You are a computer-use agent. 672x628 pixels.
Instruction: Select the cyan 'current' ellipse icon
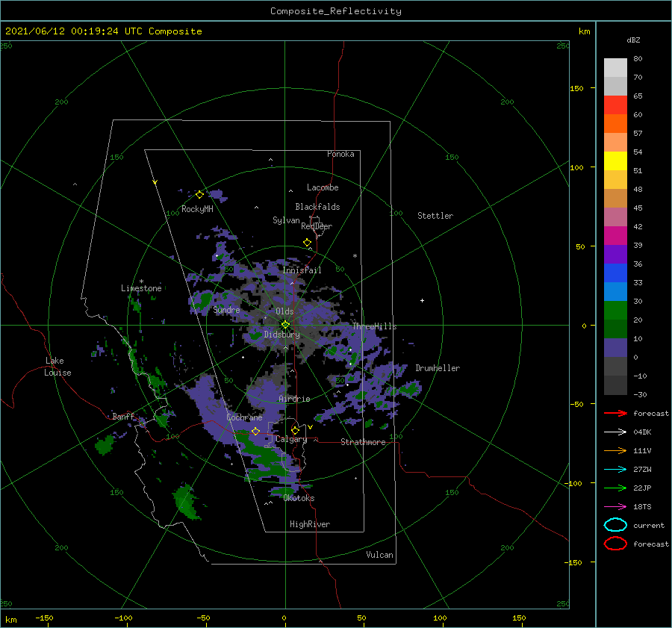coord(615,525)
